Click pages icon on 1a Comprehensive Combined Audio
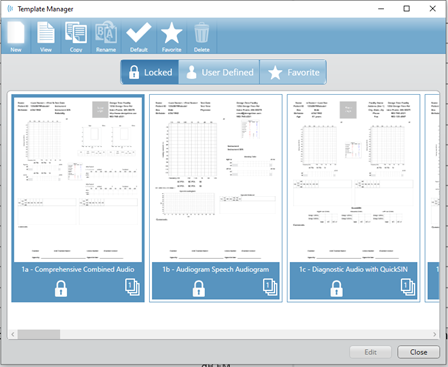Viewport: 448px width, 367px height. coord(132,287)
